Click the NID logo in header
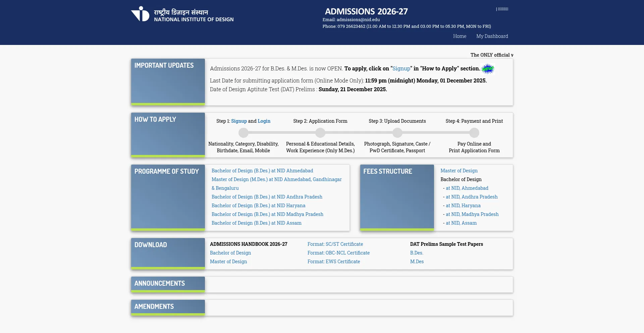Image resolution: width=644 pixels, height=333 pixels. point(140,14)
